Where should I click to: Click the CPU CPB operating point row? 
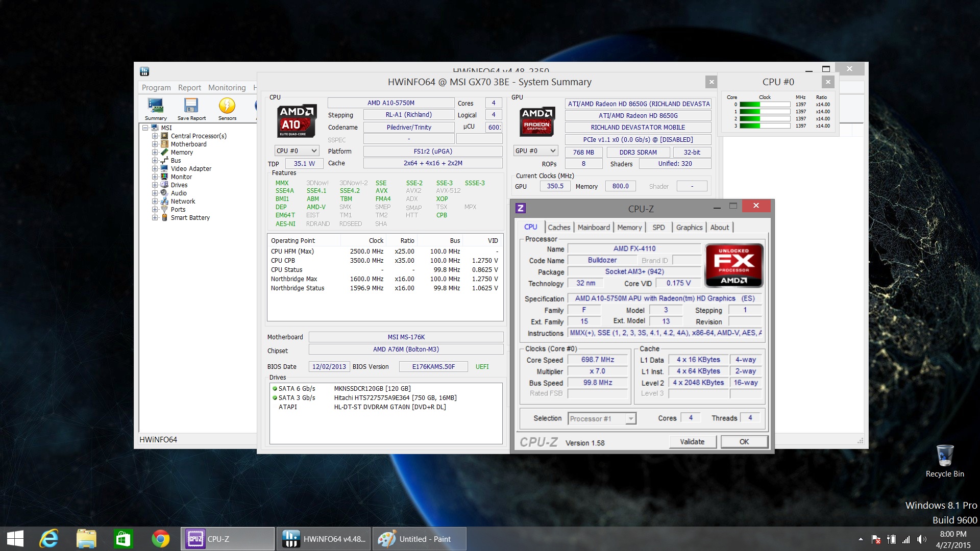(385, 261)
